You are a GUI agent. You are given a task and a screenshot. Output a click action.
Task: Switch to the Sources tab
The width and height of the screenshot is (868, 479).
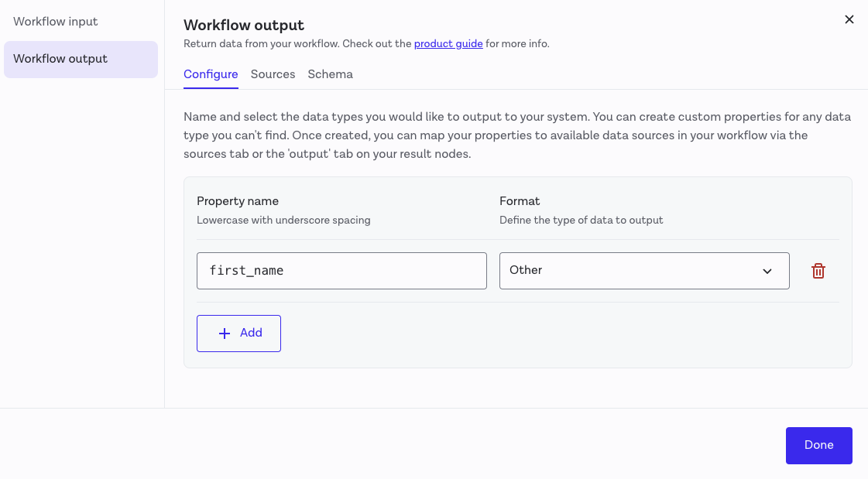click(x=273, y=74)
